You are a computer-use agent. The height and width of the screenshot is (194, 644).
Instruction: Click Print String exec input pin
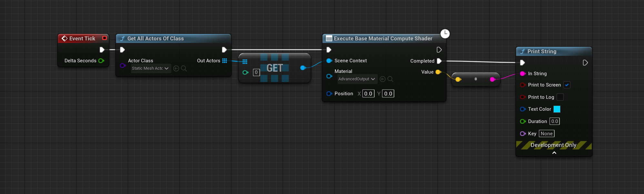click(x=523, y=63)
